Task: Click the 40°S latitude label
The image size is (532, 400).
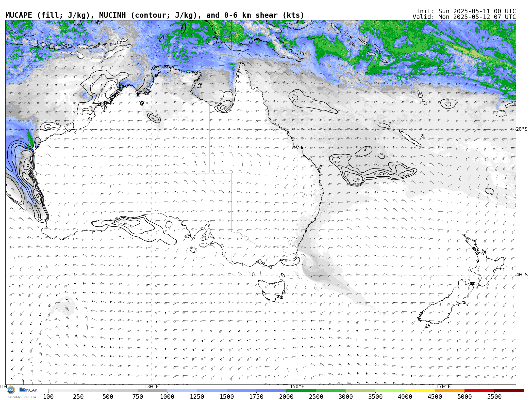Action: tap(522, 275)
